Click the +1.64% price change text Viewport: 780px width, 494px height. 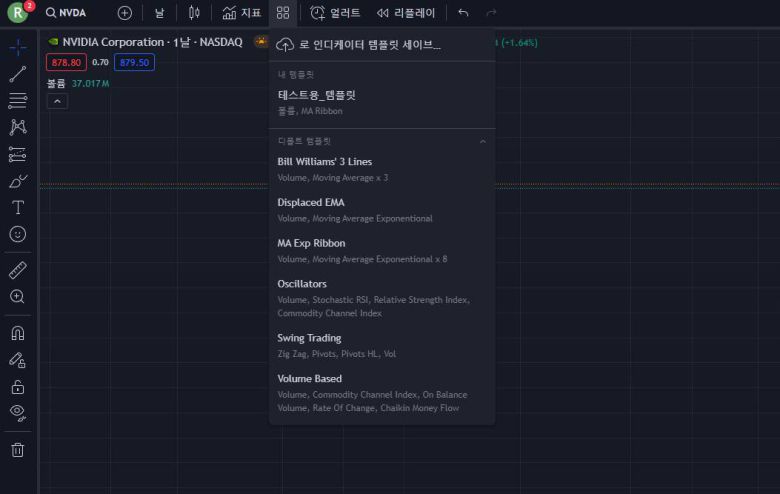(x=519, y=43)
